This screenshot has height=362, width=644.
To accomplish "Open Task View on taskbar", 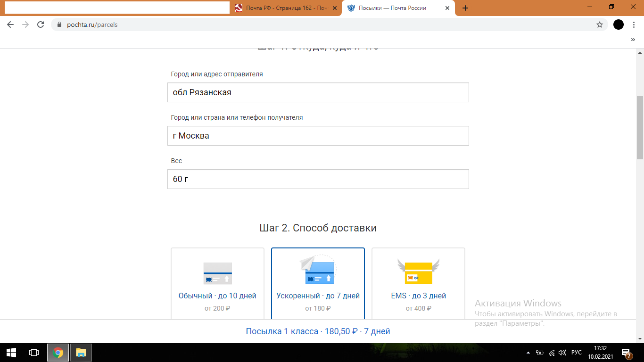I will click(34, 353).
